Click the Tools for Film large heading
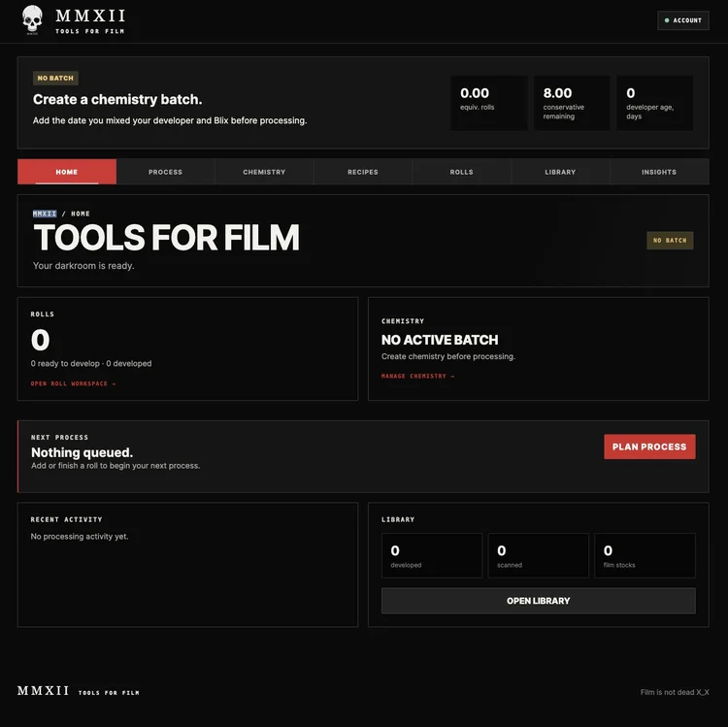 [x=166, y=238]
